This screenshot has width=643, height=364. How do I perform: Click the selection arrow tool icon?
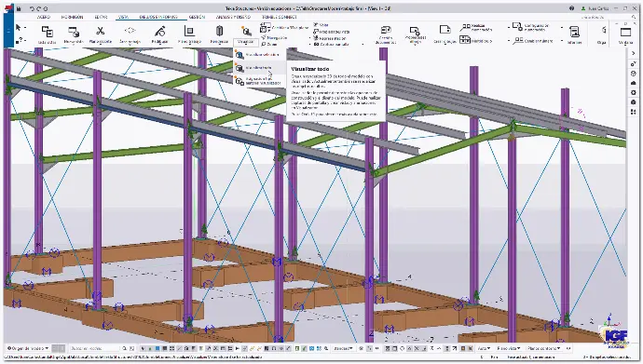click(18, 28)
